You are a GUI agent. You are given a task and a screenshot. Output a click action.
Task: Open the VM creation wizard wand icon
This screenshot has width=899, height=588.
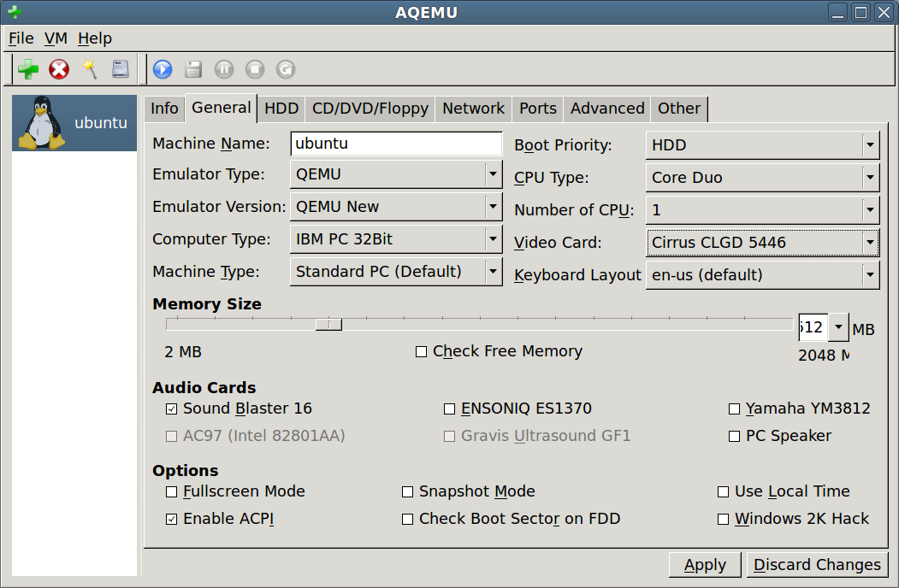(x=90, y=69)
